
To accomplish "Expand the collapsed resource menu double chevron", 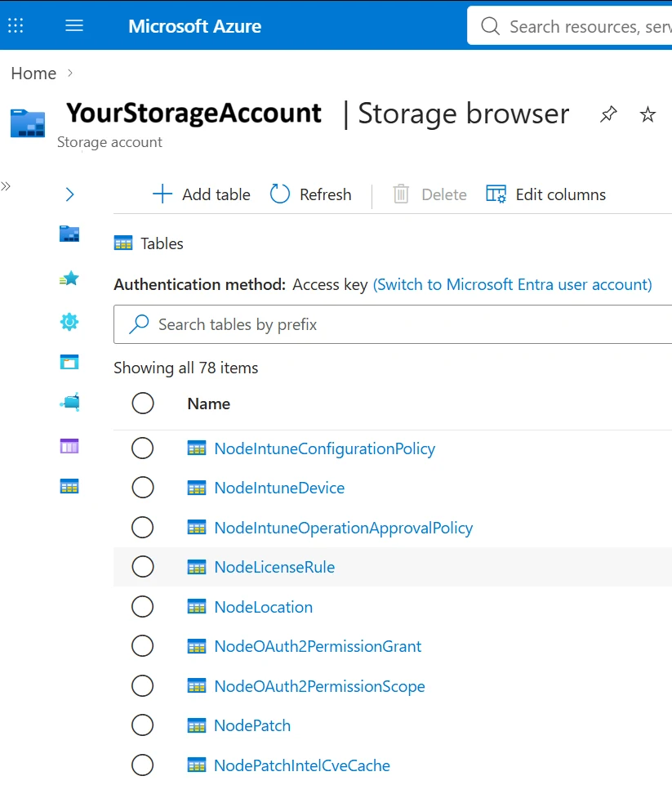I will point(6,187).
